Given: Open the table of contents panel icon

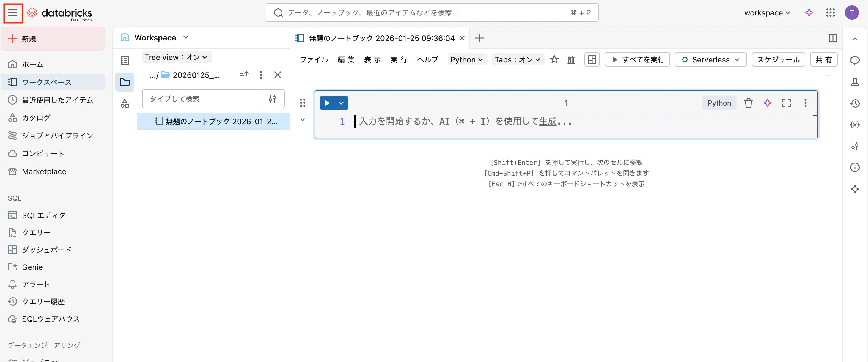Looking at the screenshot, I should (125, 61).
